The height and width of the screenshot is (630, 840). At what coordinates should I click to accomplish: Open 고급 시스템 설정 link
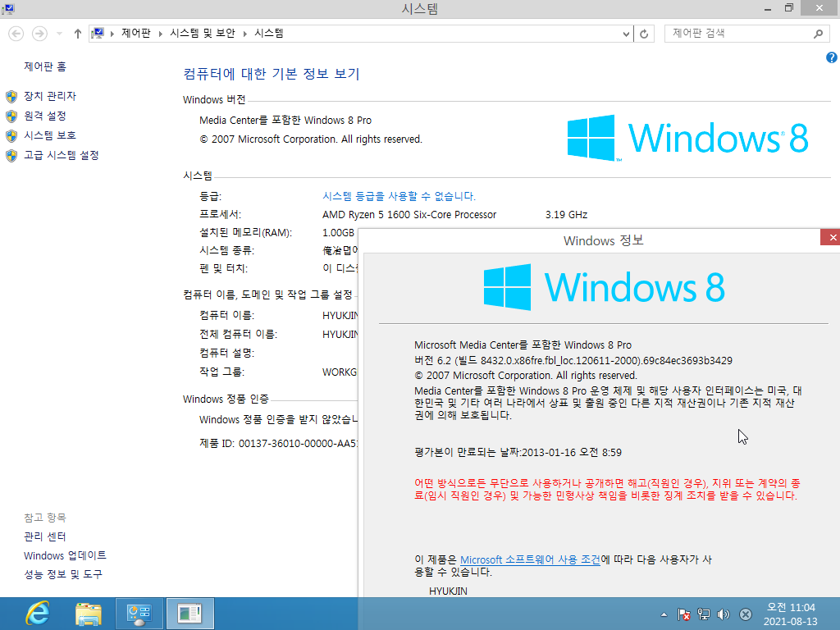point(61,155)
